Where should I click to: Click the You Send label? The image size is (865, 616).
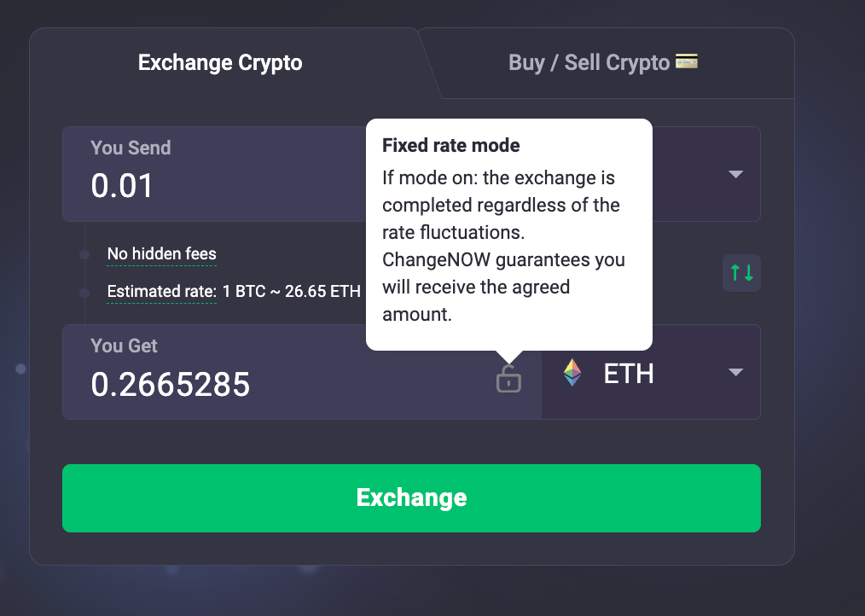[x=131, y=148]
